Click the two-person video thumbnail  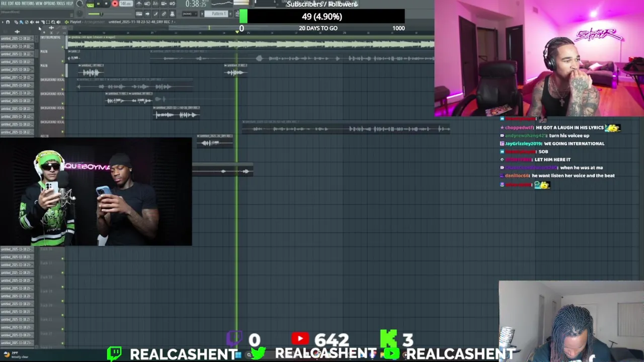click(x=96, y=192)
